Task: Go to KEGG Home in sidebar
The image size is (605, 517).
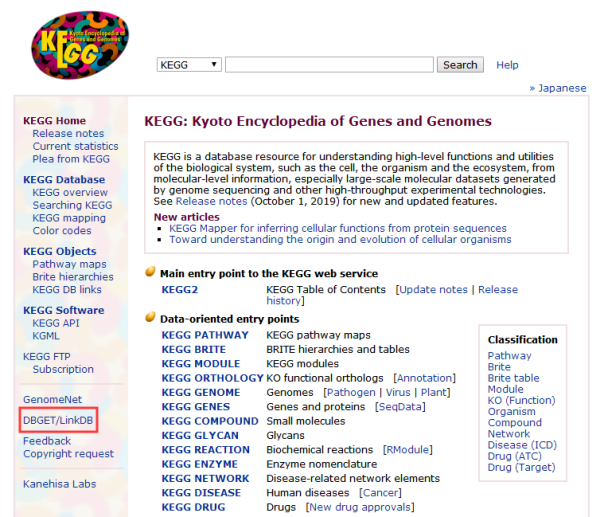Action: coord(54,121)
